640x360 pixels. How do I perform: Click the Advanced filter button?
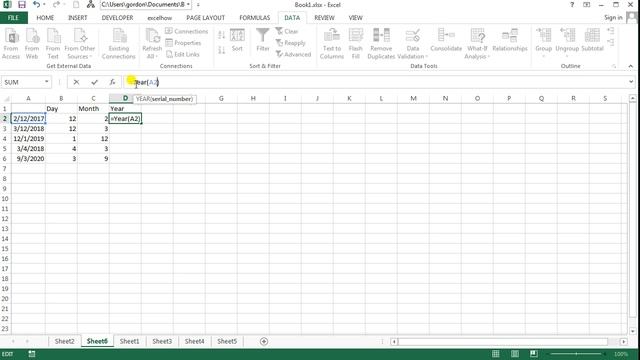point(293,54)
